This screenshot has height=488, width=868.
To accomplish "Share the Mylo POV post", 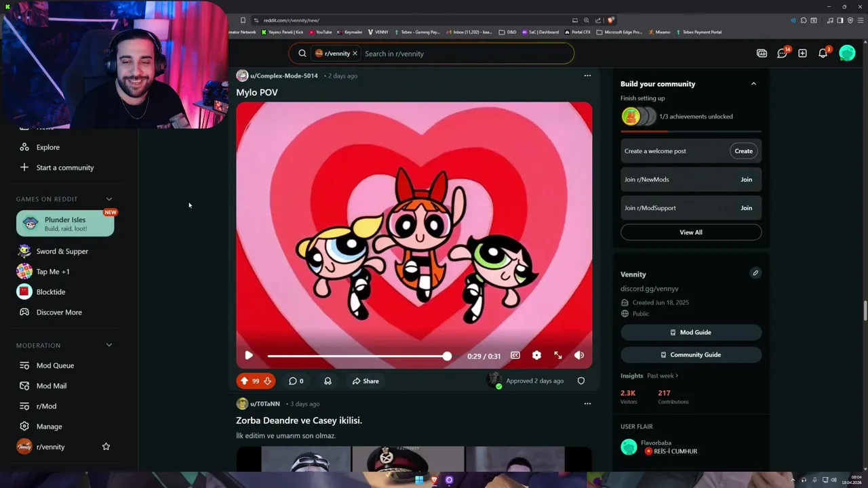I will coord(366,381).
